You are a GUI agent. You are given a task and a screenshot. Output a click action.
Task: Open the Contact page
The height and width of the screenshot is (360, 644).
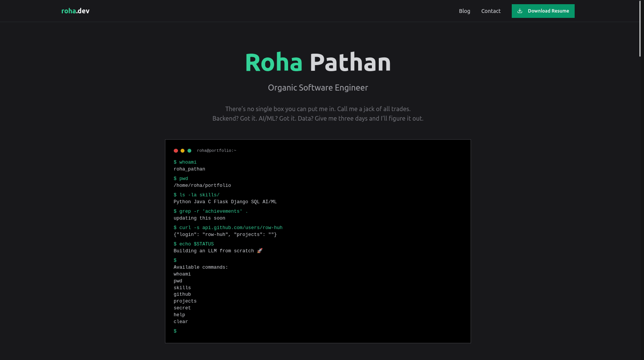pyautogui.click(x=491, y=11)
